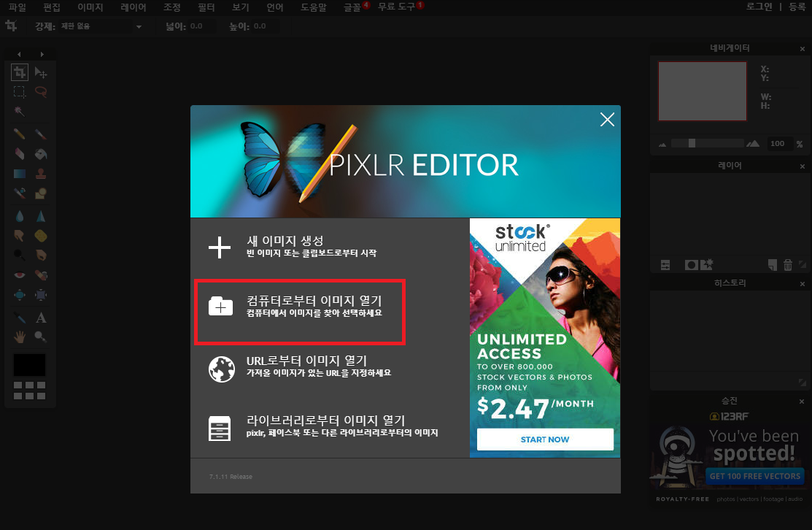The image size is (812, 530).
Task: Pick the rectangular Marquee tool
Action: pos(20,92)
